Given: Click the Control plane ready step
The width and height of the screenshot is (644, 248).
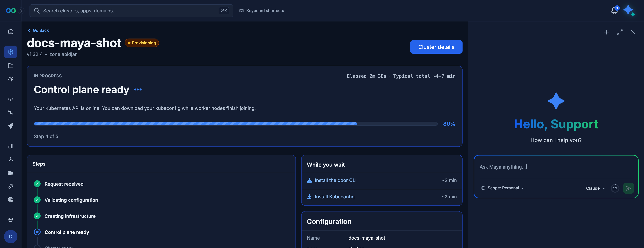Looking at the screenshot, I should tap(67, 232).
